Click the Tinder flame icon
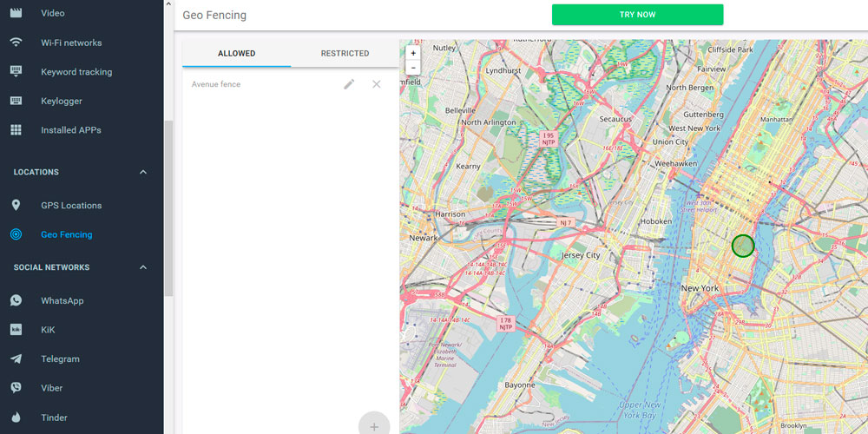868x434 pixels. point(16,418)
